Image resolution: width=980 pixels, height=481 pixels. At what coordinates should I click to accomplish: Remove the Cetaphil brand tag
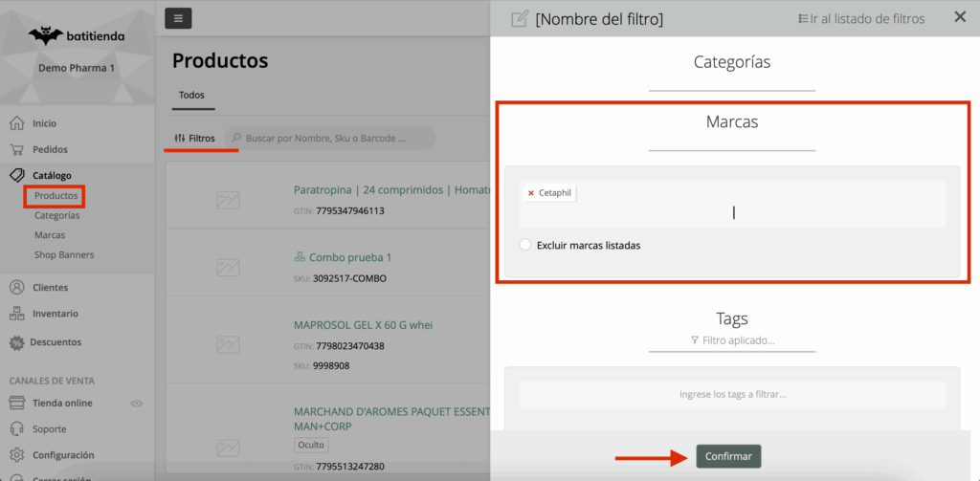531,193
